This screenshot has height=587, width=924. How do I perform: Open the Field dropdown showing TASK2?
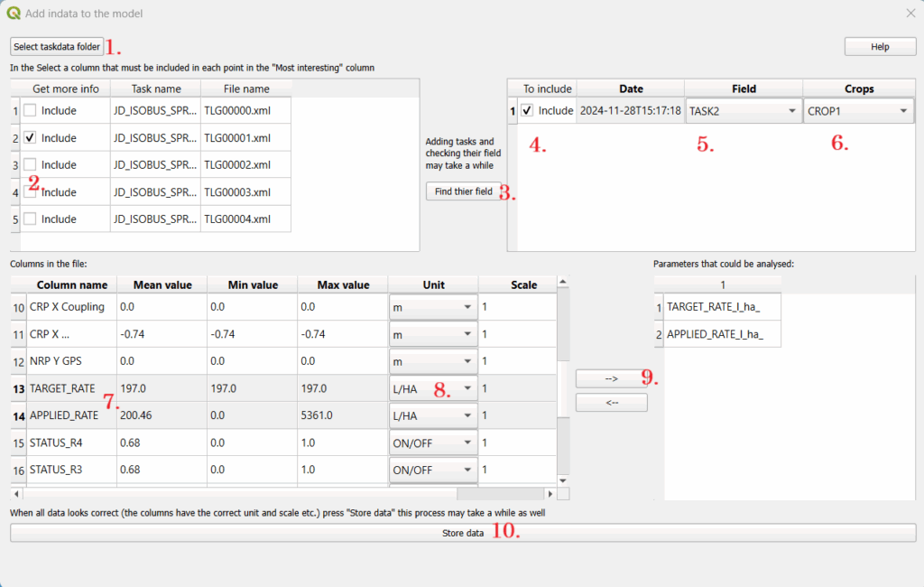click(x=742, y=111)
